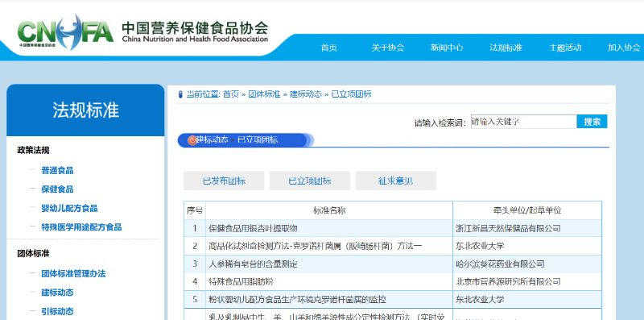
Task: Open 建标动态 in the sidebar
Action: [x=57, y=293]
